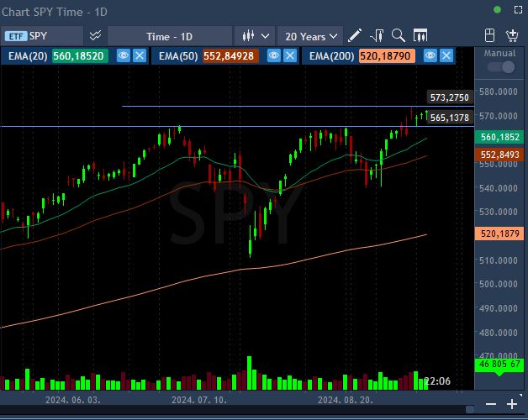Click the candlestick chart type icon

tap(248, 35)
